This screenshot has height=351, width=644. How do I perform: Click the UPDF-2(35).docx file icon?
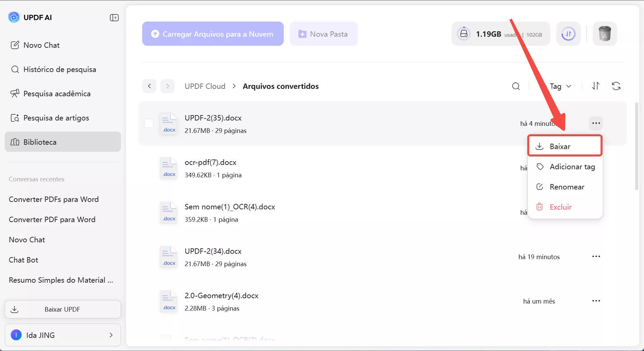pos(168,124)
